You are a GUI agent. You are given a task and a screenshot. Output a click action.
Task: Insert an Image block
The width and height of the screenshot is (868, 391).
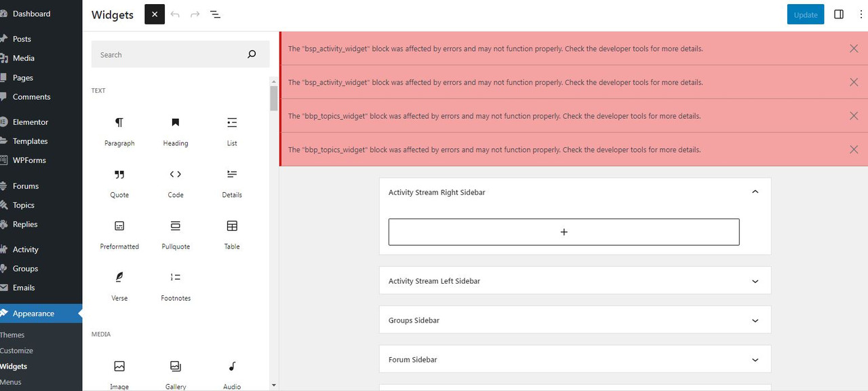(x=119, y=373)
